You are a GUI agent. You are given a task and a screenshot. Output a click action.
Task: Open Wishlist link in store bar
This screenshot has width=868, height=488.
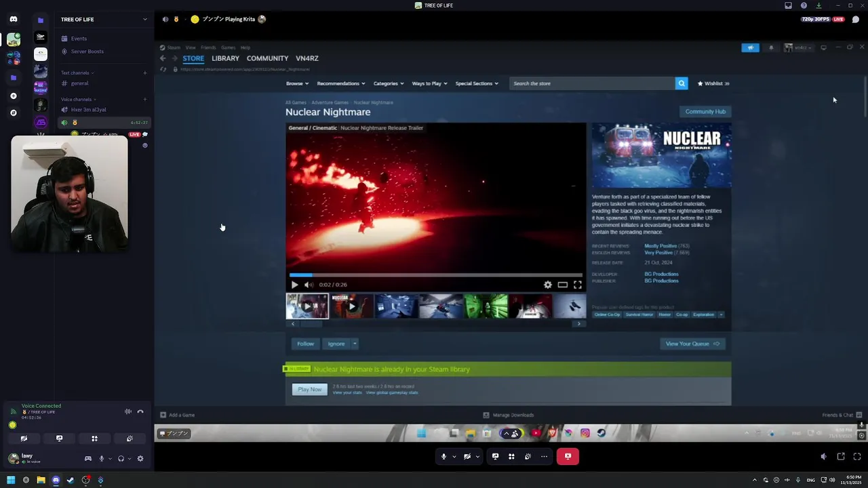coord(713,83)
